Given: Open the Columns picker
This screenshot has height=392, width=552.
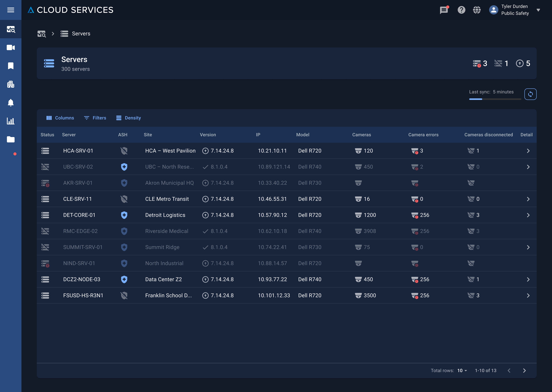Looking at the screenshot, I should [60, 118].
